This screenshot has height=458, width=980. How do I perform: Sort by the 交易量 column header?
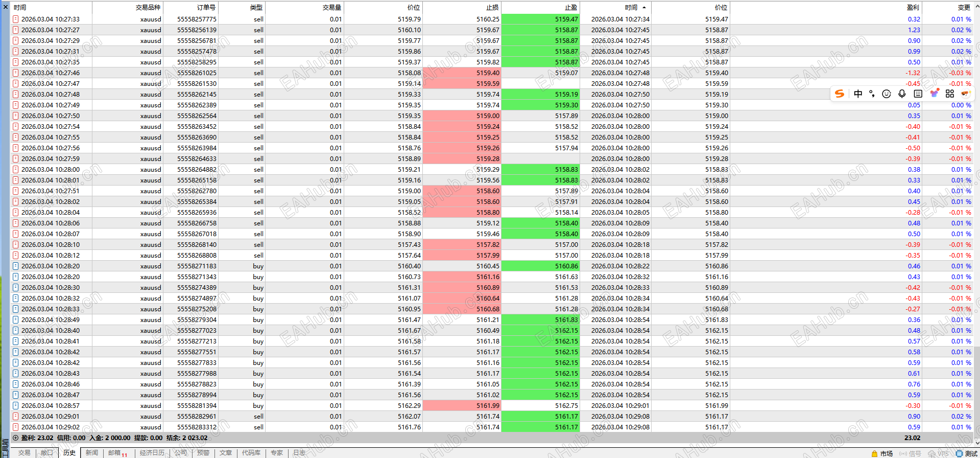(304, 8)
